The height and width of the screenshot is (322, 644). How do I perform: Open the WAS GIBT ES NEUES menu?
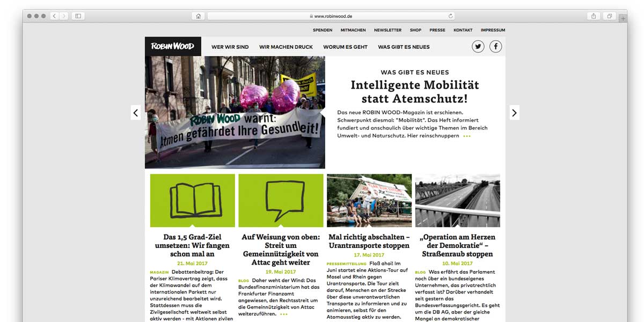(404, 47)
